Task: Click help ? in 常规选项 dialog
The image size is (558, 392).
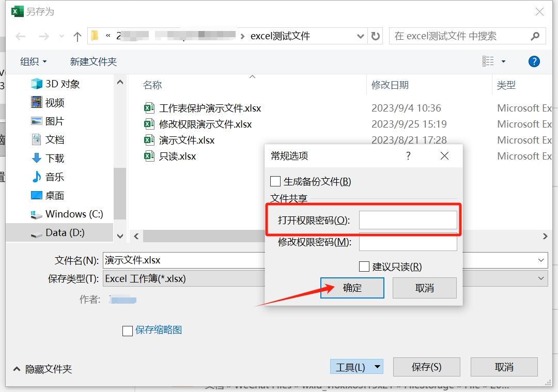Action: point(408,156)
